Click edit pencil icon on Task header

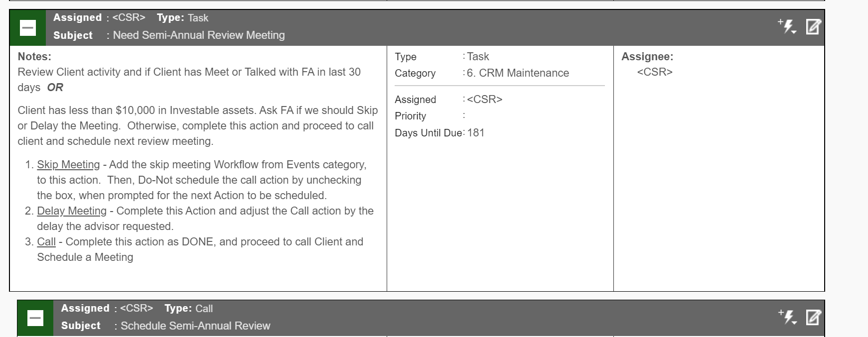tap(813, 26)
